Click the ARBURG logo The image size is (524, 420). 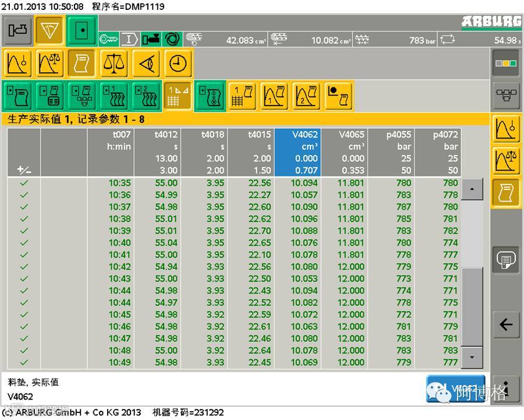click(x=491, y=22)
